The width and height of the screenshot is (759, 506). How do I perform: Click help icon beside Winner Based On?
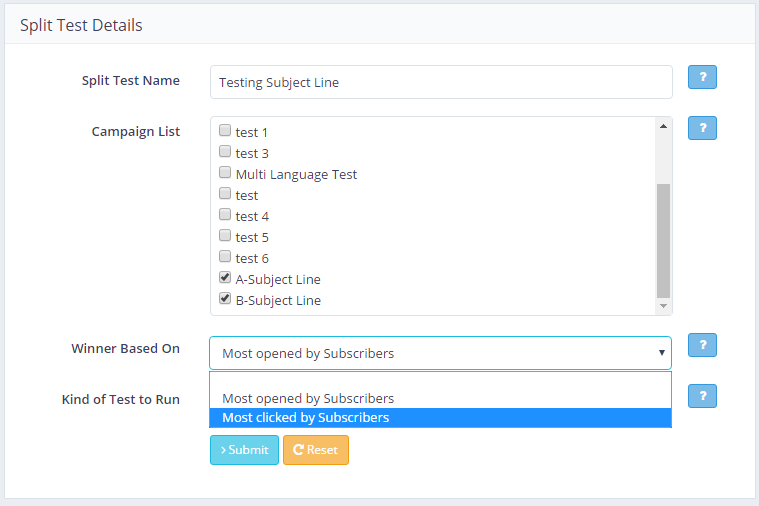pos(702,345)
